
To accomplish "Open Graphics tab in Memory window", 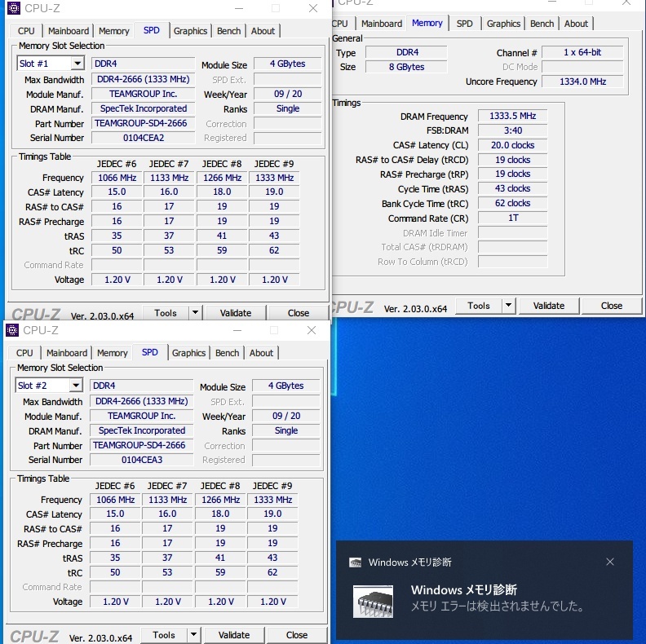I will pos(503,24).
